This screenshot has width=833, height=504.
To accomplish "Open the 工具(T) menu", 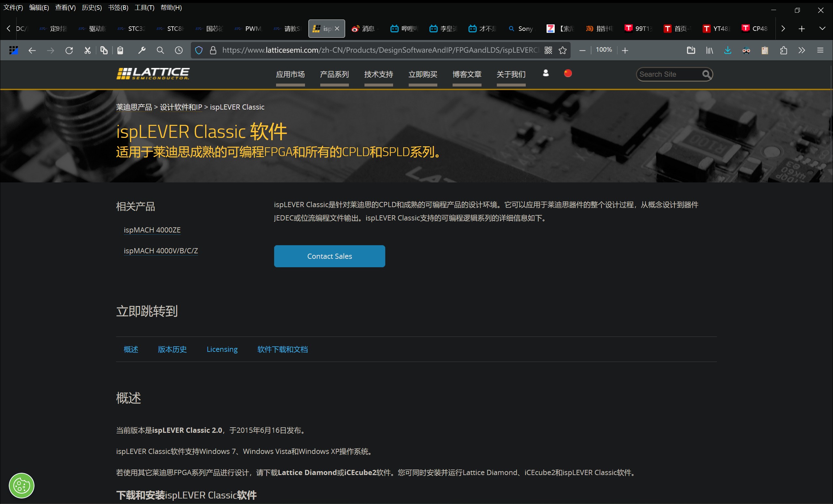I will pyautogui.click(x=144, y=7).
